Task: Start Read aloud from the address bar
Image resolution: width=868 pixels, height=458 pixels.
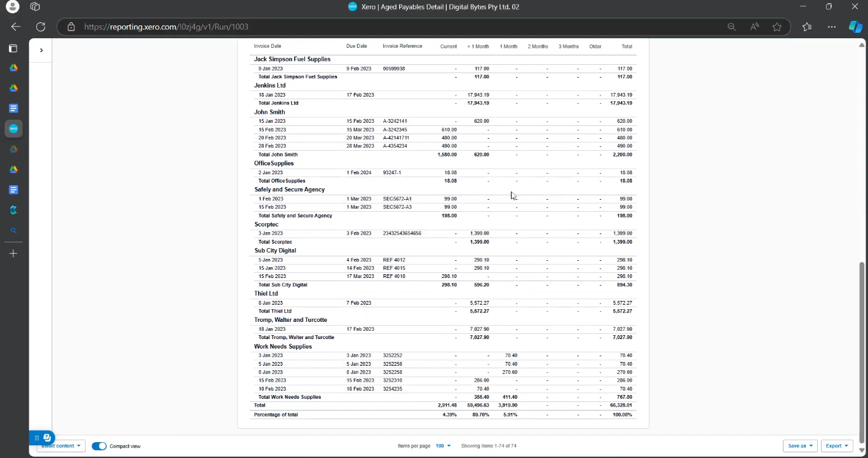Action: click(754, 27)
